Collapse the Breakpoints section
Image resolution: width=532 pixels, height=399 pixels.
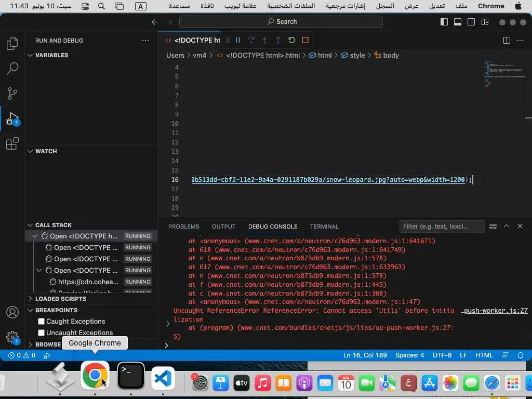pyautogui.click(x=30, y=310)
